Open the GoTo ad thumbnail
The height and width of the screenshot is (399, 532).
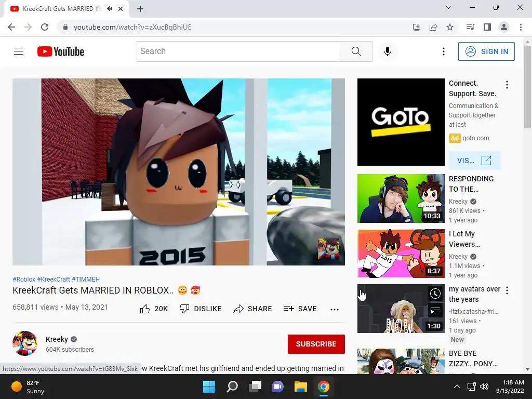pos(401,122)
